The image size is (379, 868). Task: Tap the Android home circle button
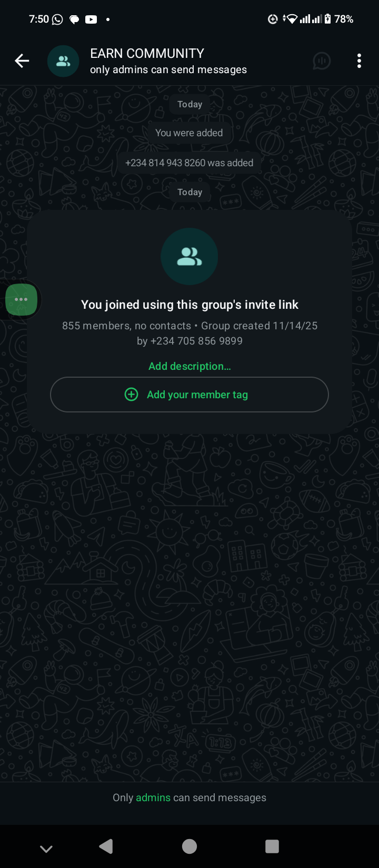tap(189, 846)
